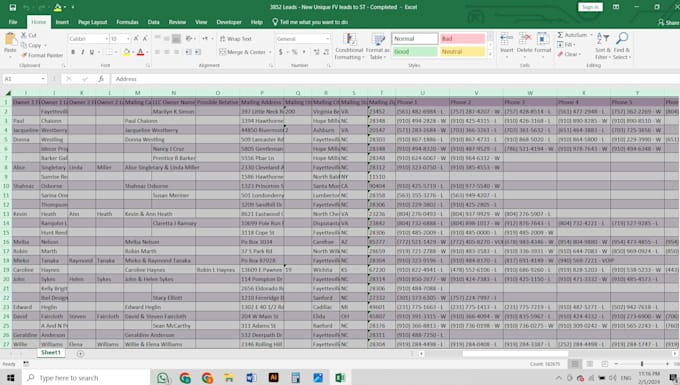The width and height of the screenshot is (680, 385).
Task: Click the formula bar showing Address
Action: point(395,79)
